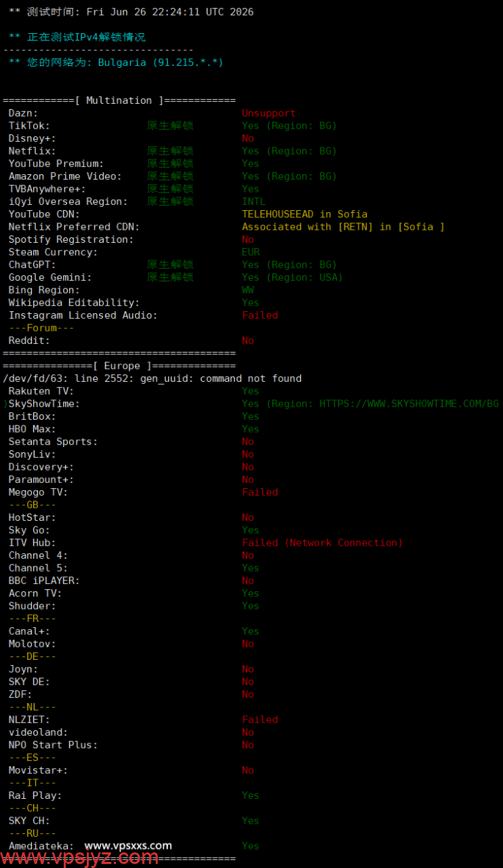Click the Discovery+ label
This screenshot has width=503, height=868.
[x=41, y=467]
